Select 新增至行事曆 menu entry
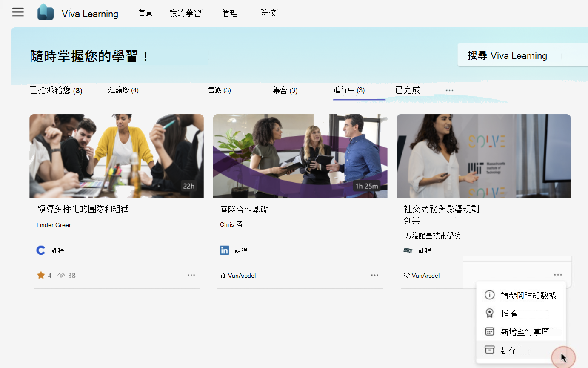Screen dimensions: 588x368 [521, 332]
